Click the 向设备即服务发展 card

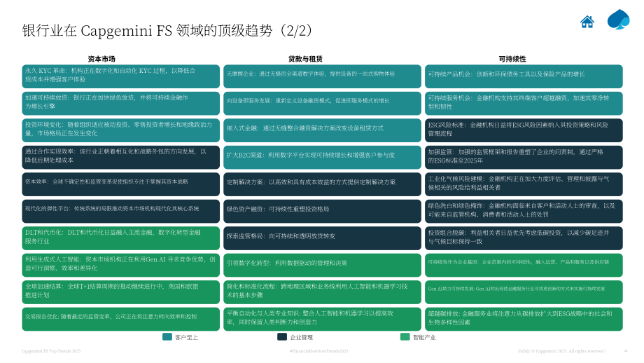(x=323, y=103)
